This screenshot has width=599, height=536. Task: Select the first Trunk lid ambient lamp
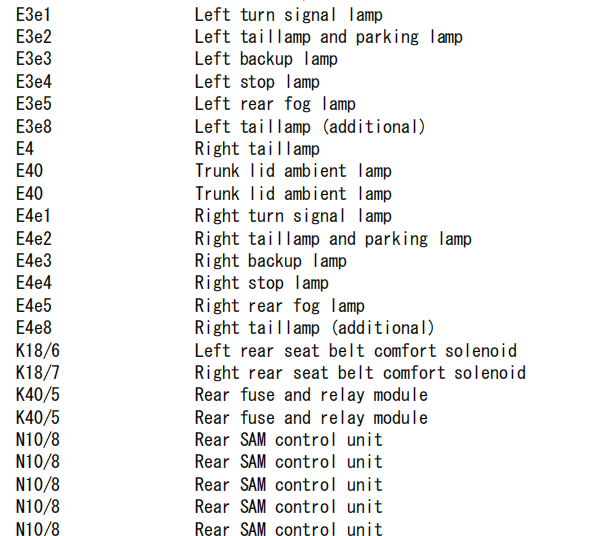[x=293, y=171]
